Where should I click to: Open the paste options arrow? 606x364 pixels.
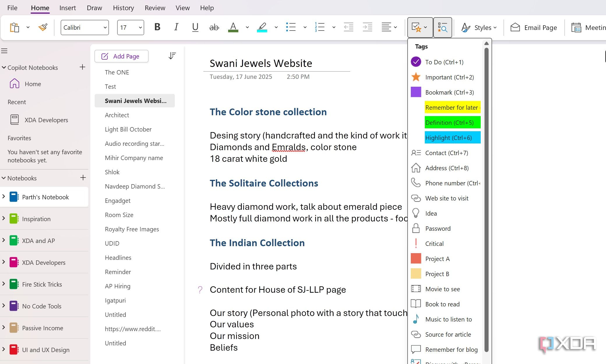[28, 28]
